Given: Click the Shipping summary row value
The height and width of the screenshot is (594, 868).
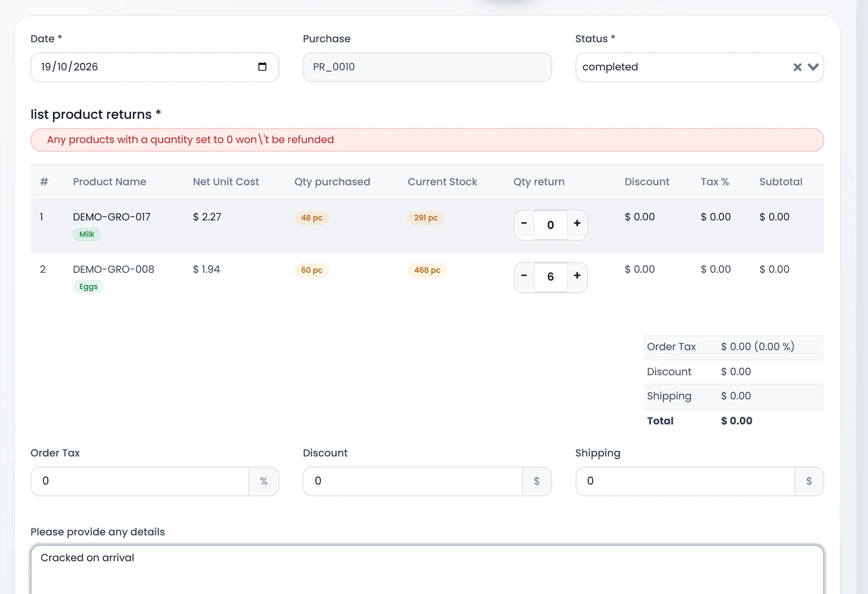Looking at the screenshot, I should tap(736, 396).
